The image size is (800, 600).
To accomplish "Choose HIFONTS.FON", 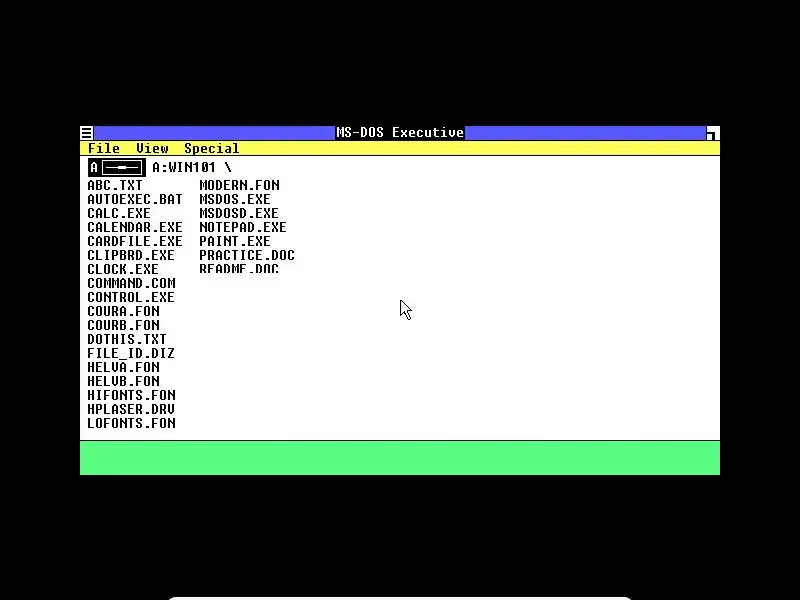I will click(131, 395).
